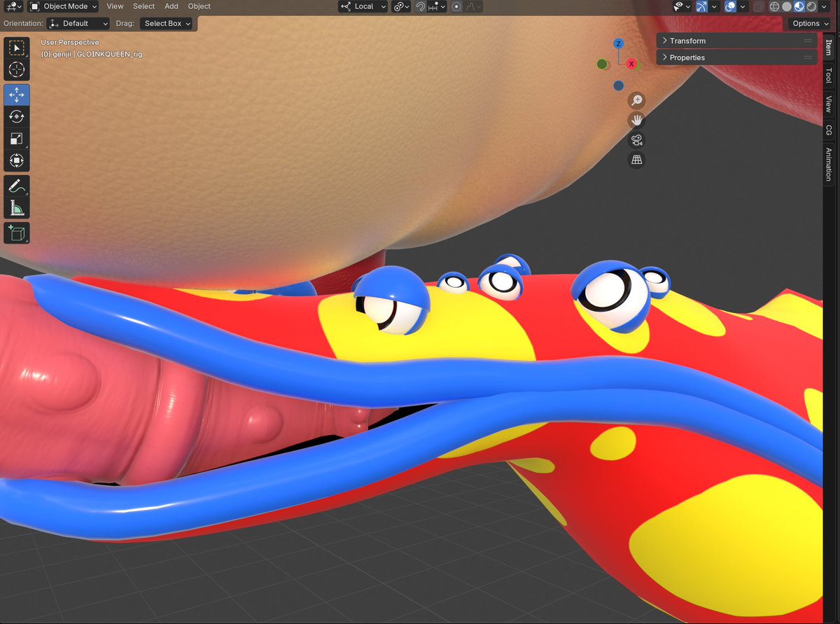
Task: Open the Select Box drag dropdown
Action: tap(167, 23)
